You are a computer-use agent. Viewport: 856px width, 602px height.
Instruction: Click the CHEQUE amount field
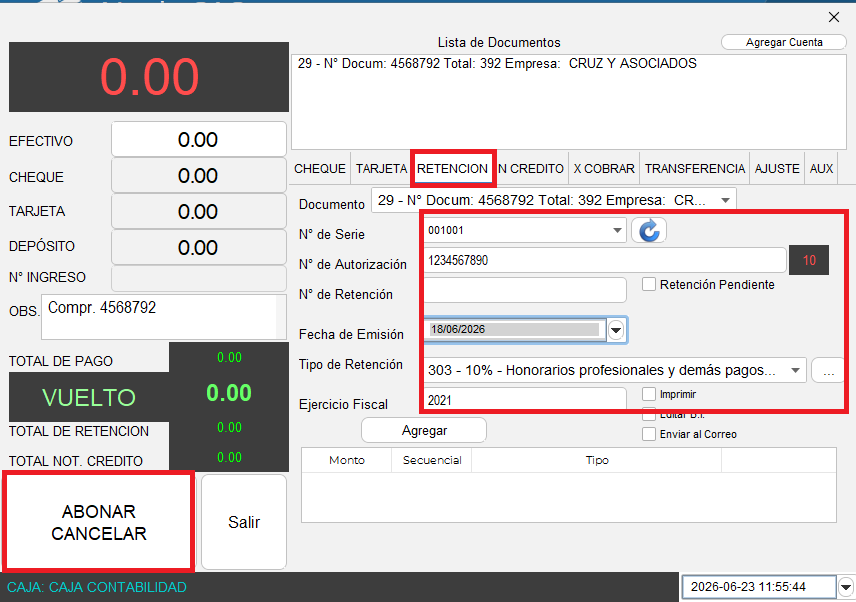click(x=199, y=176)
